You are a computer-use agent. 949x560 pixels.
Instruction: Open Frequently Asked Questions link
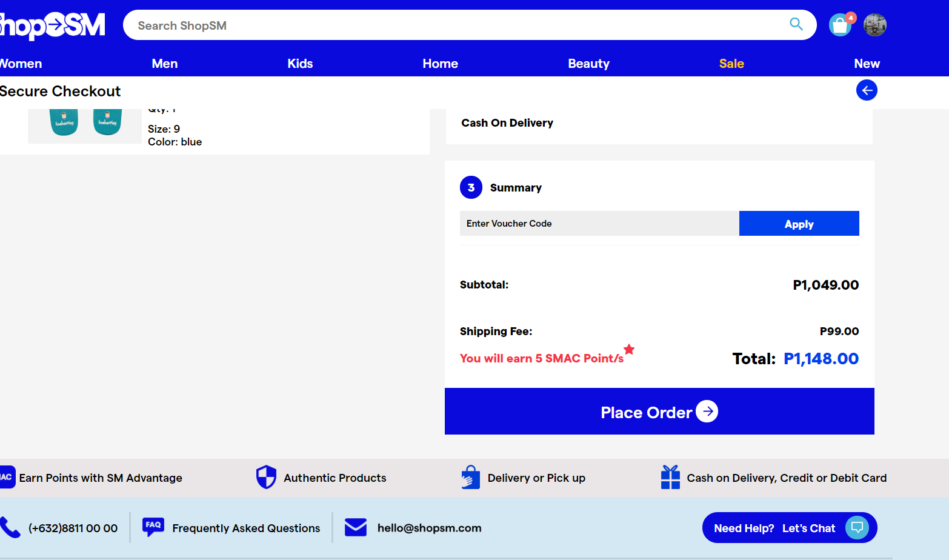click(x=246, y=528)
